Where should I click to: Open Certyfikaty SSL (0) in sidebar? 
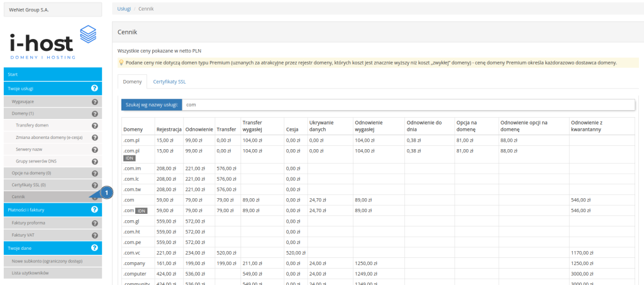[53, 185]
